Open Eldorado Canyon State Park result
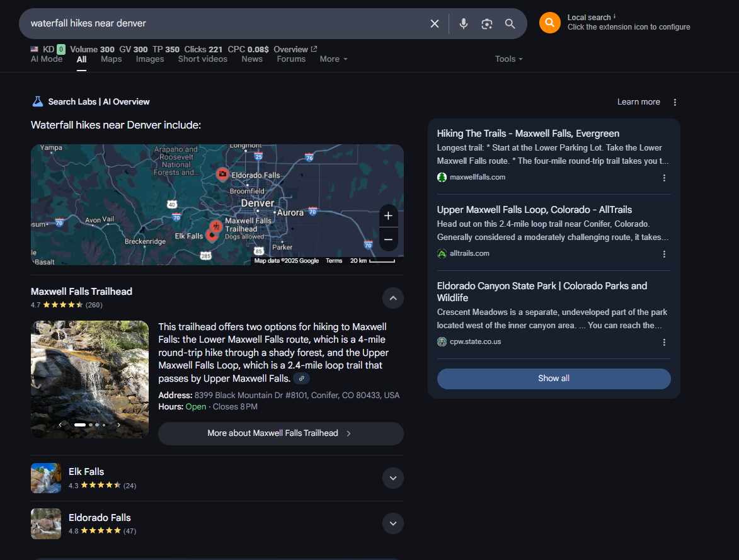739x560 pixels. click(542, 292)
